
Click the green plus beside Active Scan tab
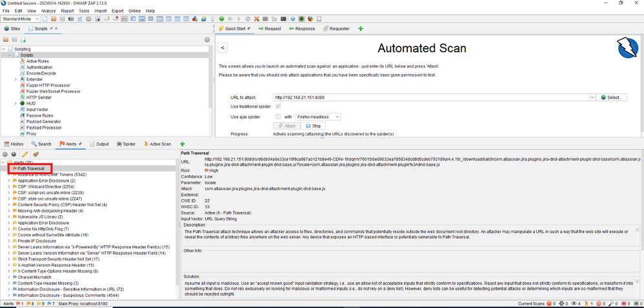183,144
